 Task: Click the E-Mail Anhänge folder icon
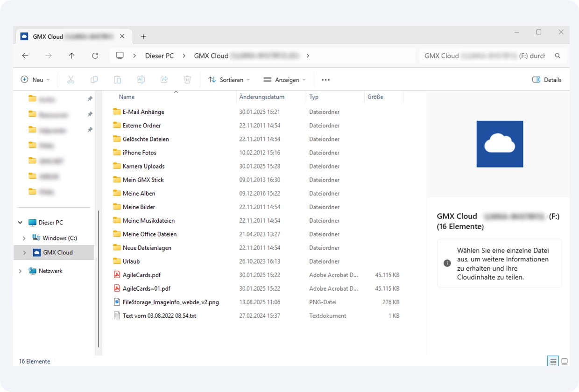(117, 112)
